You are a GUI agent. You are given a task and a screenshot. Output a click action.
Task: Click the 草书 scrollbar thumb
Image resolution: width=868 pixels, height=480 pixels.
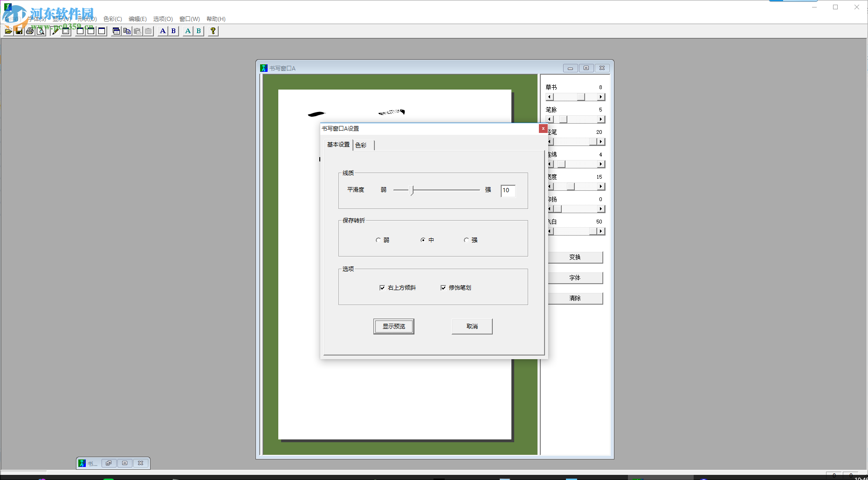[581, 97]
